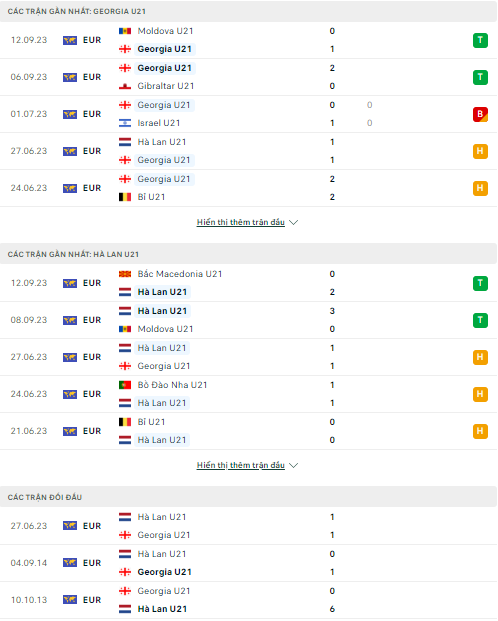Click the Moldova flag icon in the 12.09.23 match
The image size is (498, 621).
click(x=125, y=31)
